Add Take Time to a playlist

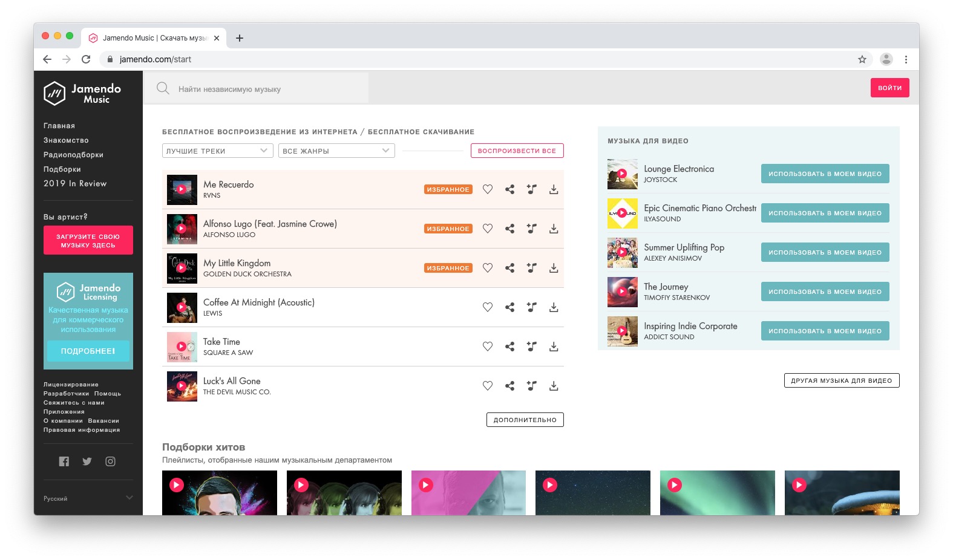pos(531,347)
